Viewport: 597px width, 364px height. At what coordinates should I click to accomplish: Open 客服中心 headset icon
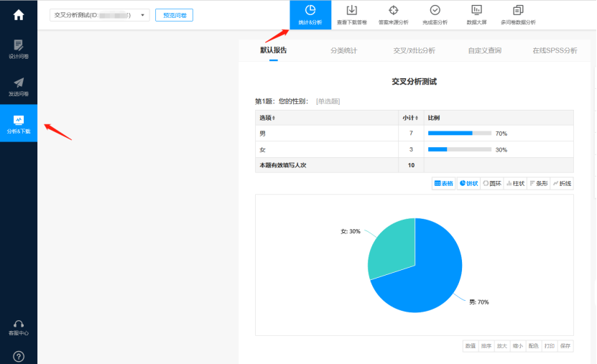18,328
